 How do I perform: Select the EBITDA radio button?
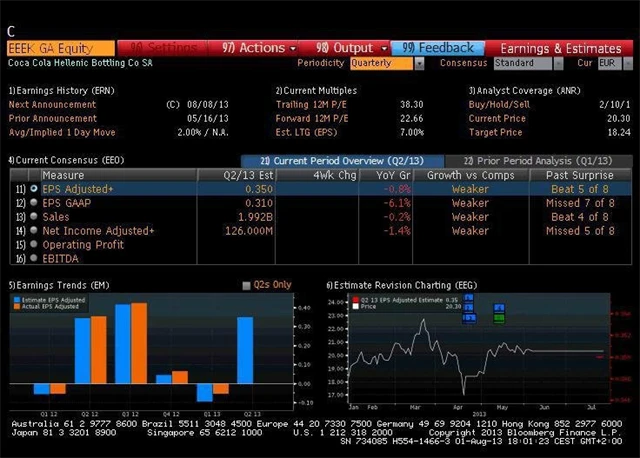tap(34, 258)
